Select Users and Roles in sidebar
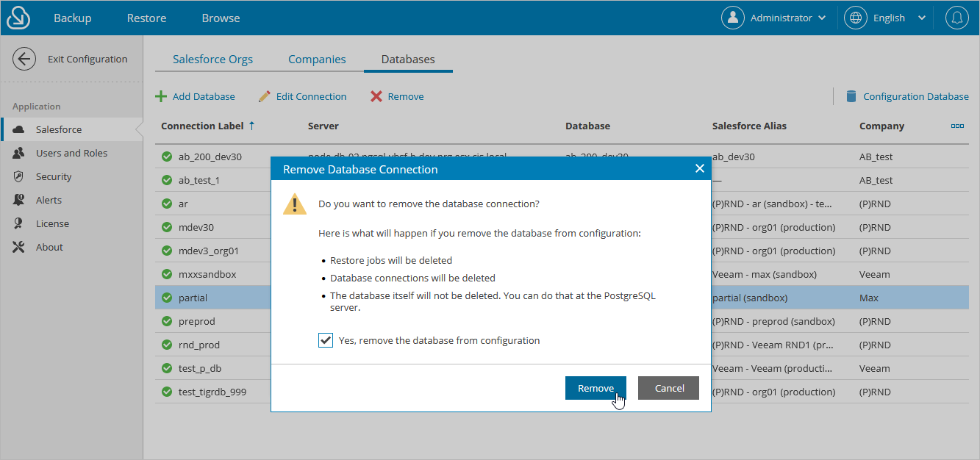This screenshot has height=460, width=980. (71, 153)
